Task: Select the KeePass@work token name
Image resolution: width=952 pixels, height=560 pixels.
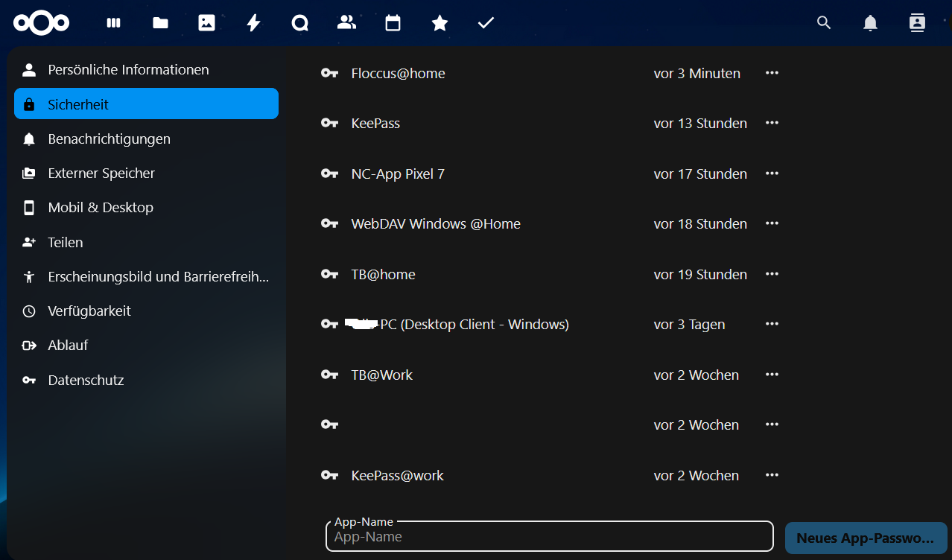Action: click(397, 475)
